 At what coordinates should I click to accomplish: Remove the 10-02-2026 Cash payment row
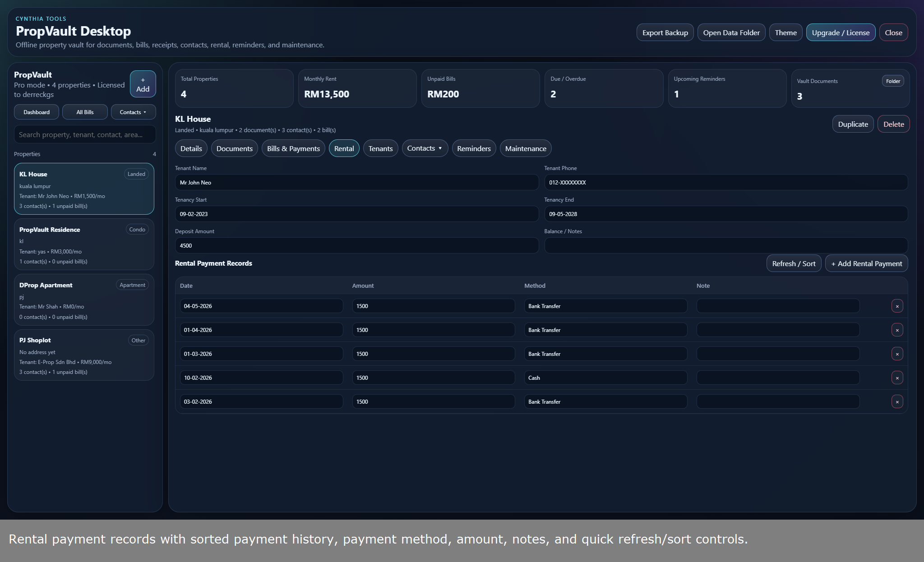click(x=897, y=378)
